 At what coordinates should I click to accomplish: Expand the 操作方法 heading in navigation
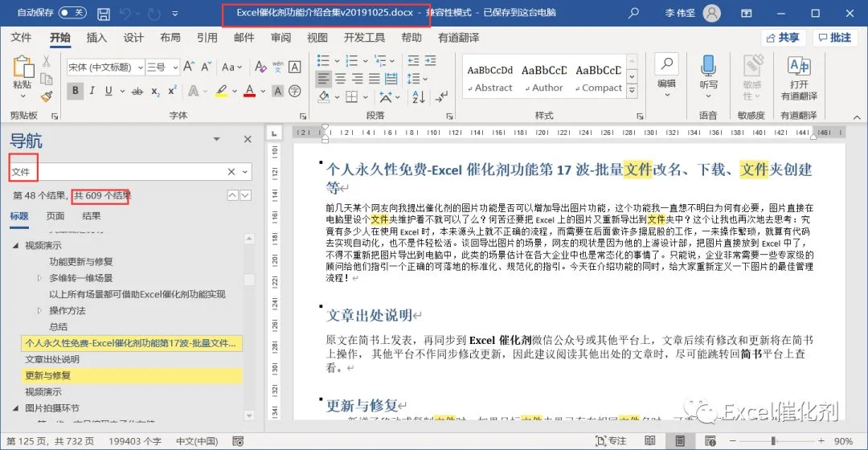point(39,310)
